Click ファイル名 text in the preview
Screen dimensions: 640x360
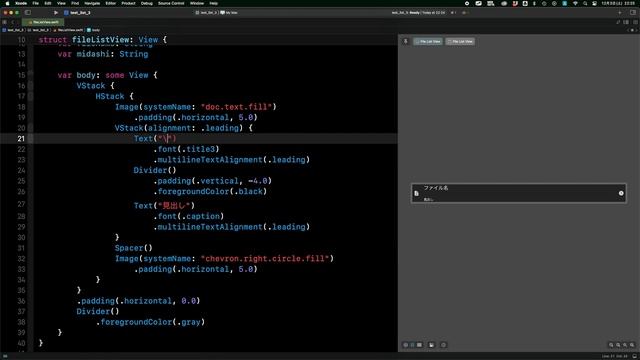pos(436,188)
